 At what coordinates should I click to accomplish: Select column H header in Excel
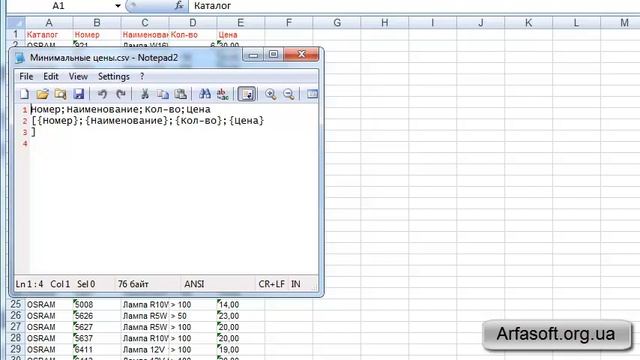point(385,23)
